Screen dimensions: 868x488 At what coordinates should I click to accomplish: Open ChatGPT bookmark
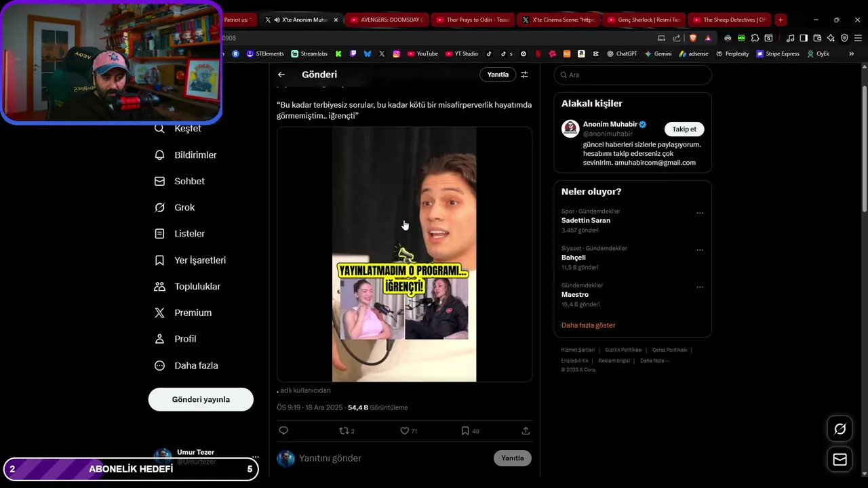click(x=623, y=54)
